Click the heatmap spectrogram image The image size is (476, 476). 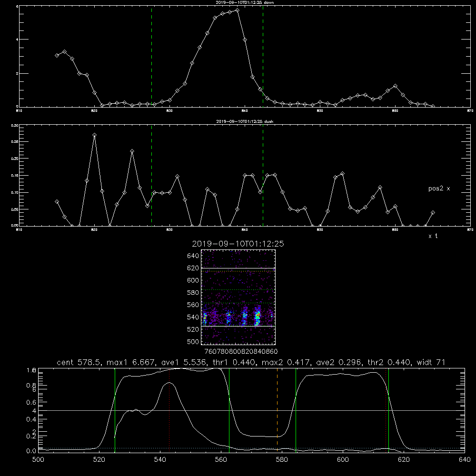click(238, 297)
